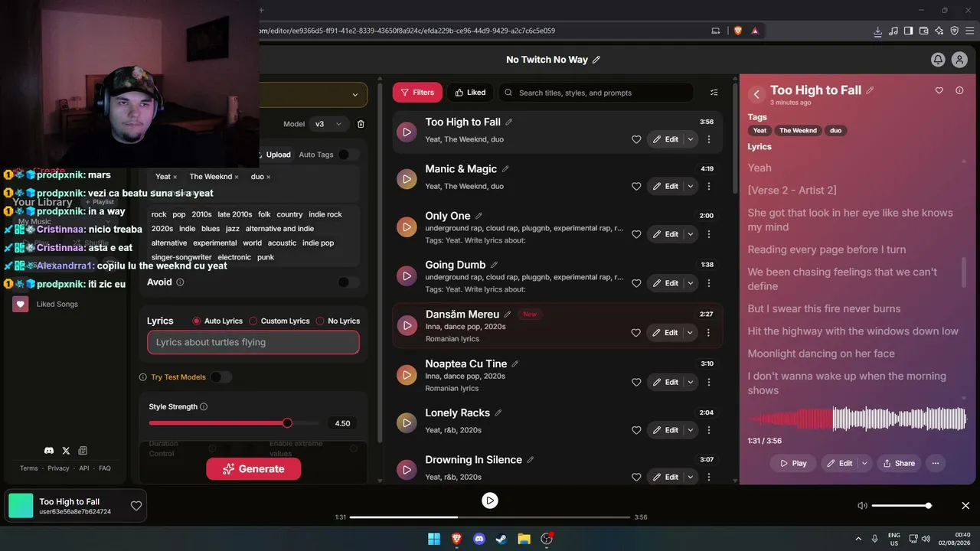Play the Lonely Racks track
Image resolution: width=980 pixels, height=551 pixels.
[407, 422]
